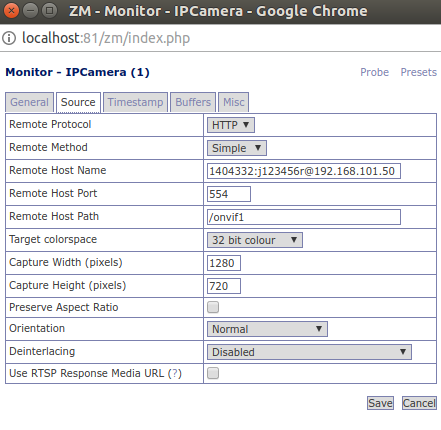Switch to the General tab
The image size is (441, 430).
click(29, 102)
